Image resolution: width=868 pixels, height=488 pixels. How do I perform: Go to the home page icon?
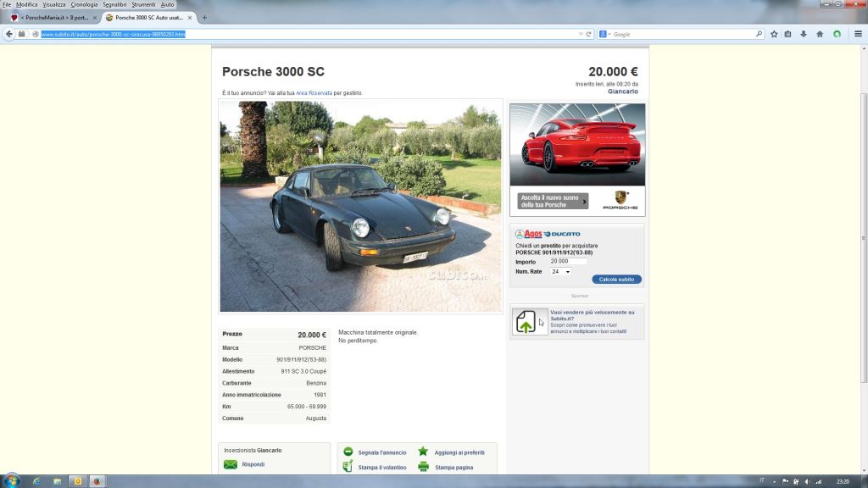(x=820, y=34)
